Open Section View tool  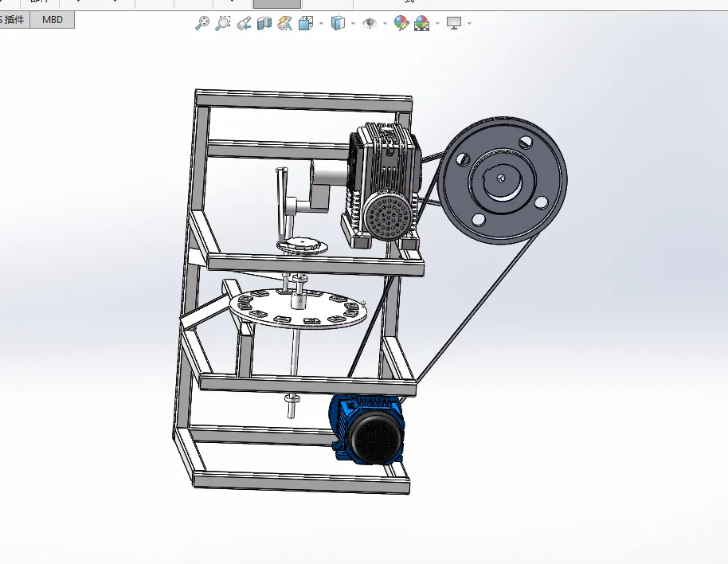point(264,23)
